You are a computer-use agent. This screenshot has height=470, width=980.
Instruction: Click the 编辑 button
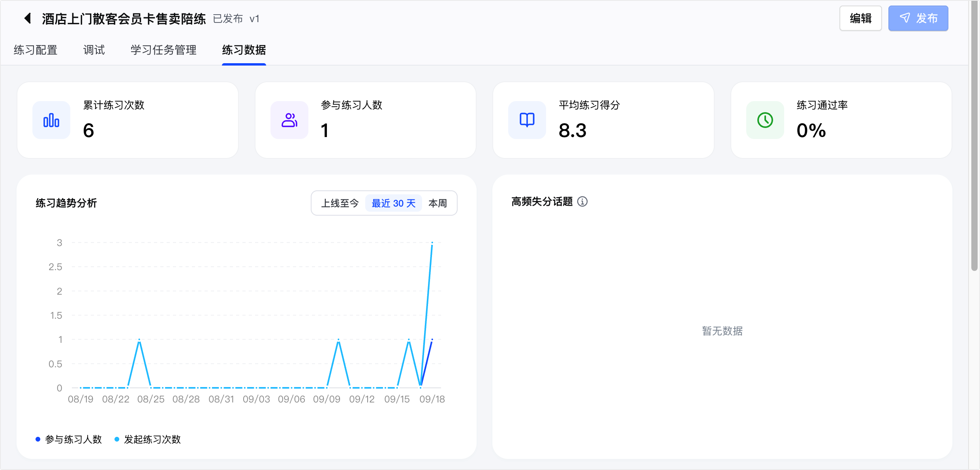click(861, 18)
